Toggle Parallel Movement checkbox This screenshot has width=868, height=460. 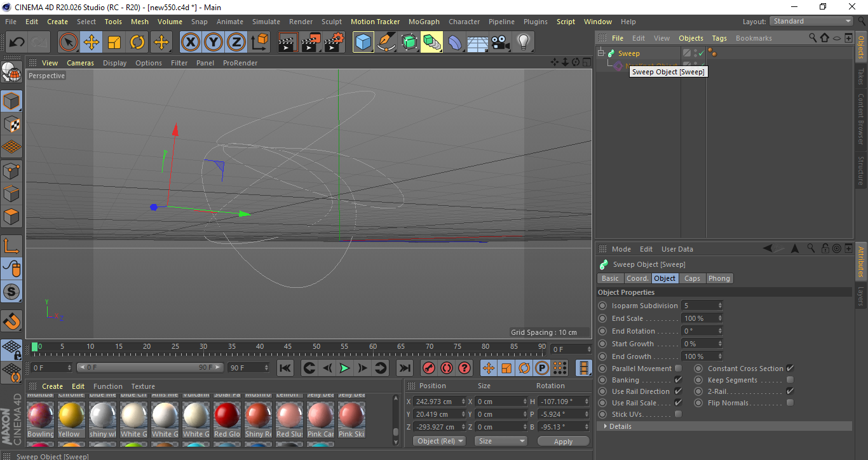point(678,369)
